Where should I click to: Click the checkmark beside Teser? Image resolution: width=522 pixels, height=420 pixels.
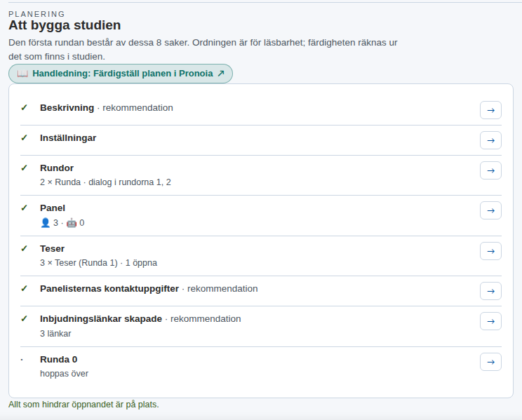coord(24,248)
